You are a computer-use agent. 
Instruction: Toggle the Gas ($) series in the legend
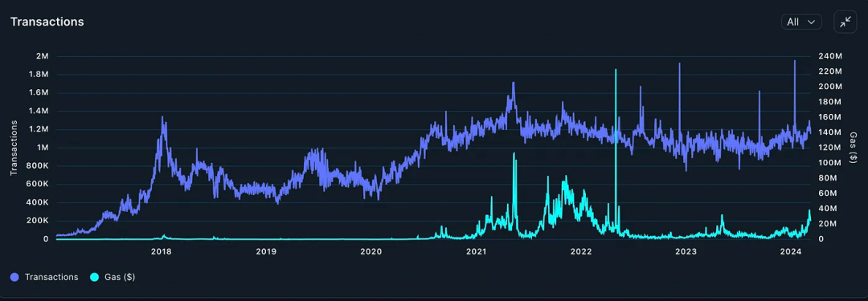[x=113, y=277]
